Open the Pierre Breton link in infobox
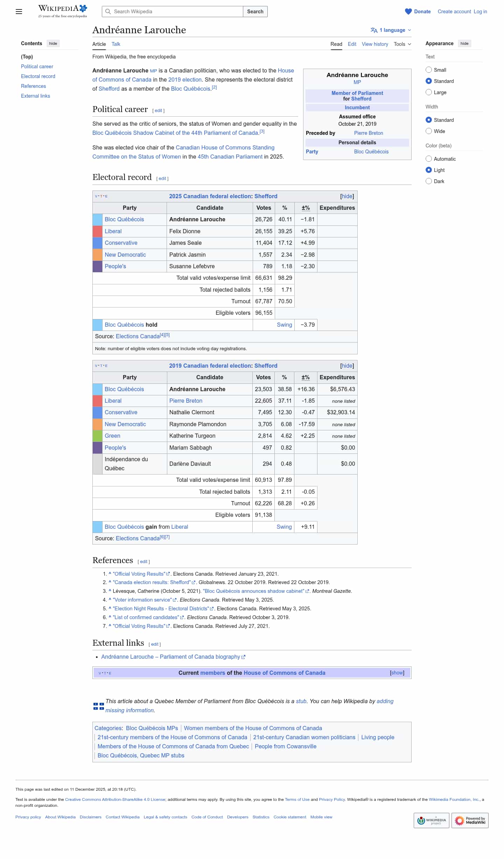This screenshot has height=859, width=504. pyautogui.click(x=368, y=133)
